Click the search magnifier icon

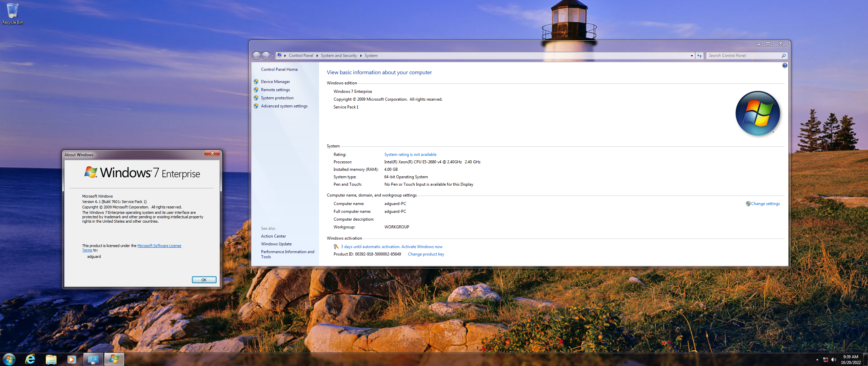click(784, 56)
